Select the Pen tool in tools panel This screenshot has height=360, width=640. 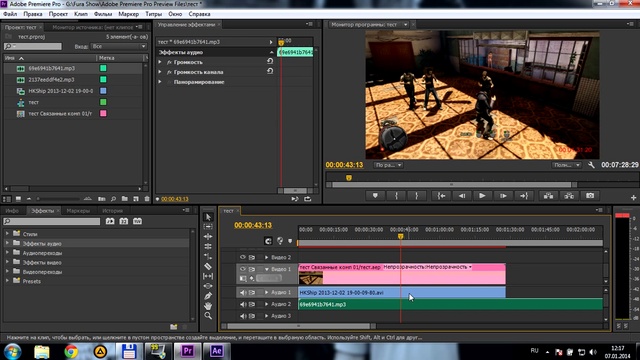(x=208, y=296)
